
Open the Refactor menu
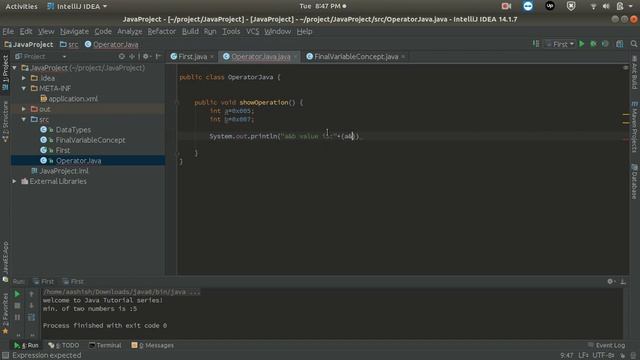[x=161, y=31]
